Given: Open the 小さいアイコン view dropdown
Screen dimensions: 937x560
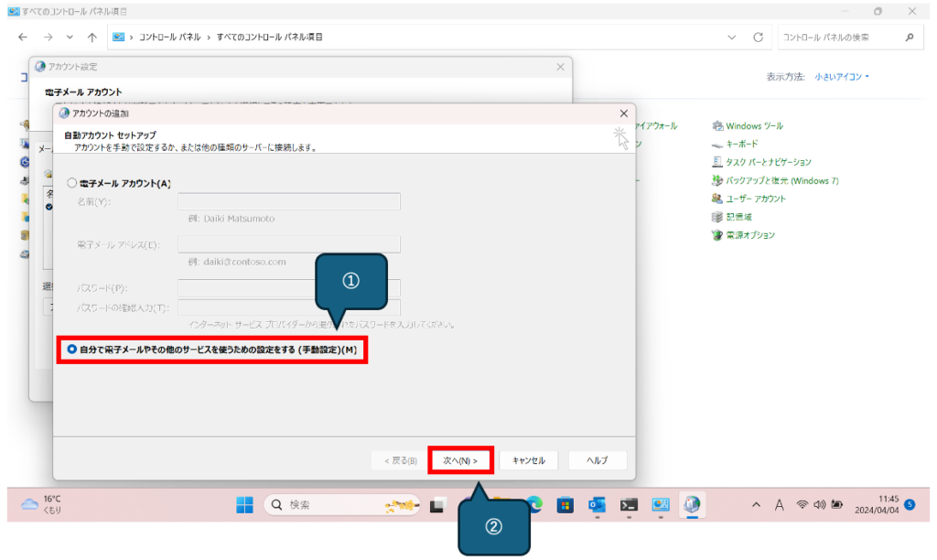Looking at the screenshot, I should (842, 77).
